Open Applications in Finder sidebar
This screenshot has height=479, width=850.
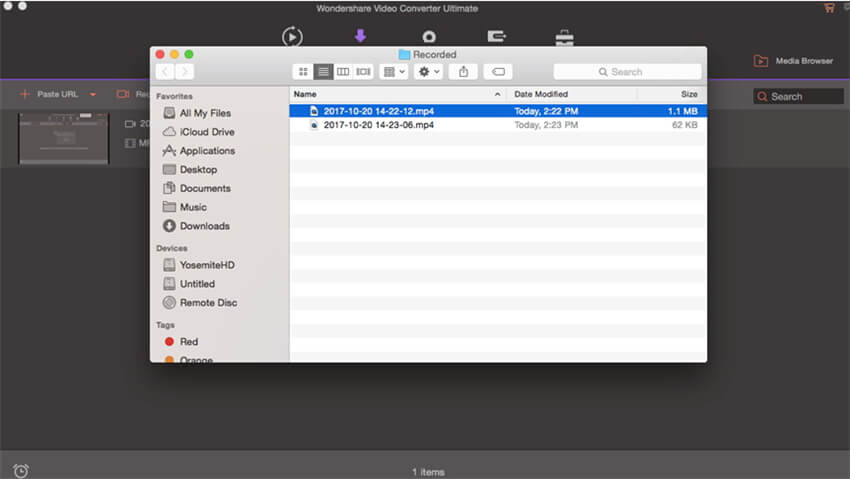pos(198,151)
